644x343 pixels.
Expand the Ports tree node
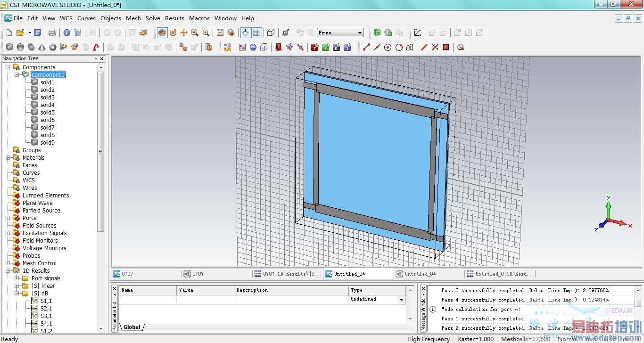(x=8, y=218)
